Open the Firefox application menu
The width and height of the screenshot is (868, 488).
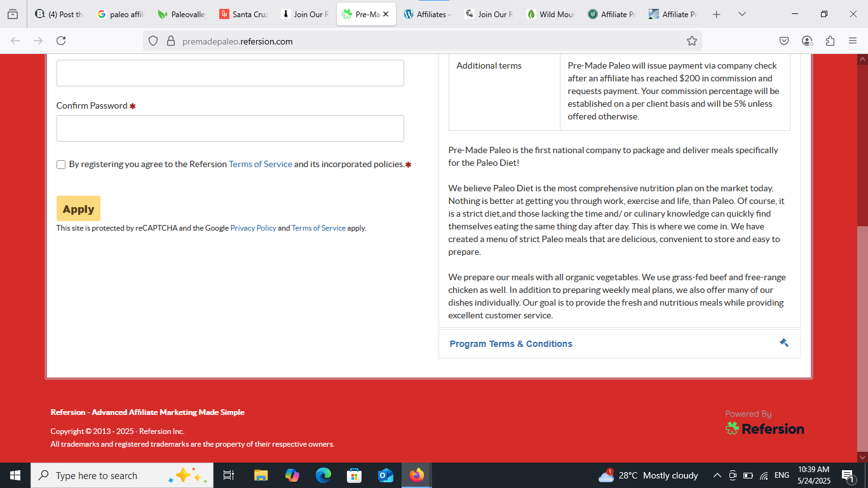[x=853, y=41]
